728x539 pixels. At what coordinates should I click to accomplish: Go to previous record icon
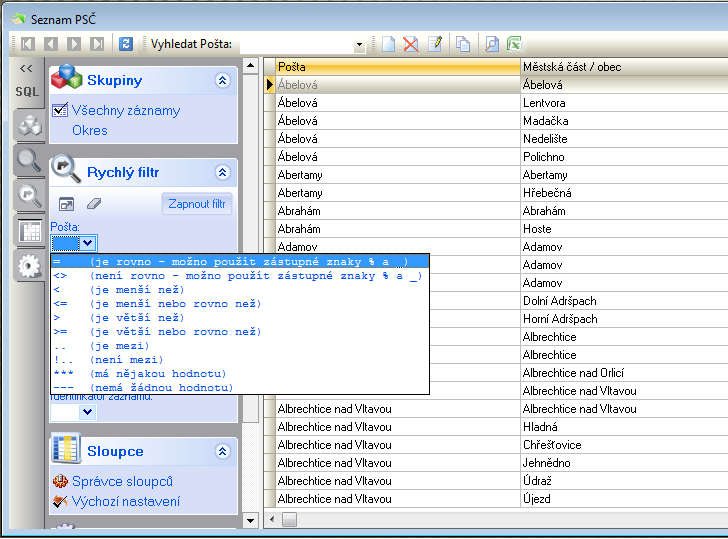[x=51, y=44]
